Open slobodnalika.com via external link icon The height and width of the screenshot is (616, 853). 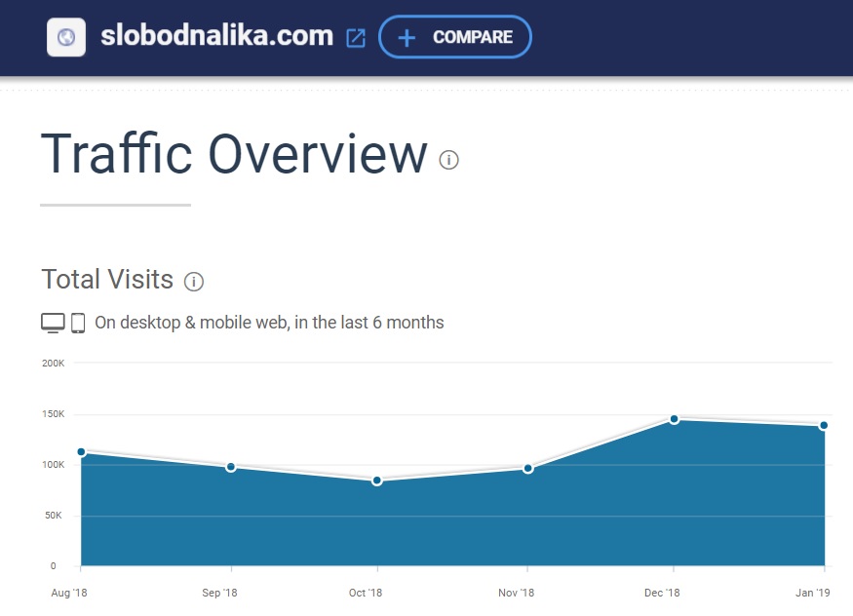(x=356, y=38)
